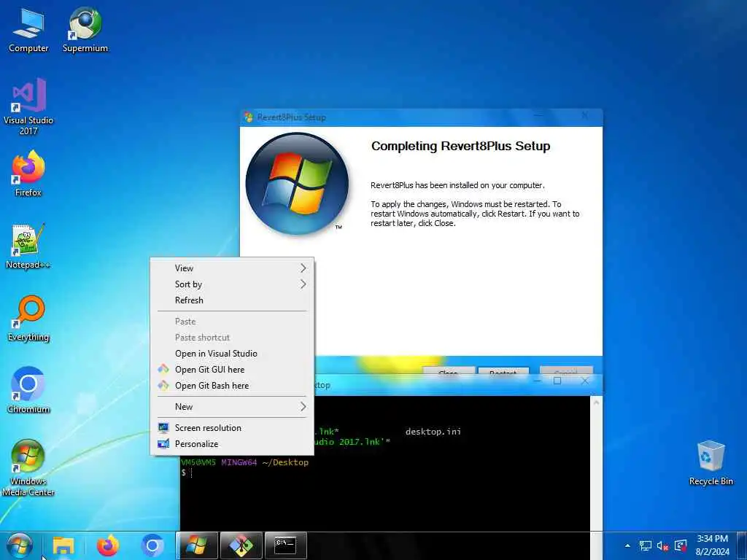747x560 pixels.
Task: Launch Chromium from the taskbar
Action: click(x=152, y=545)
